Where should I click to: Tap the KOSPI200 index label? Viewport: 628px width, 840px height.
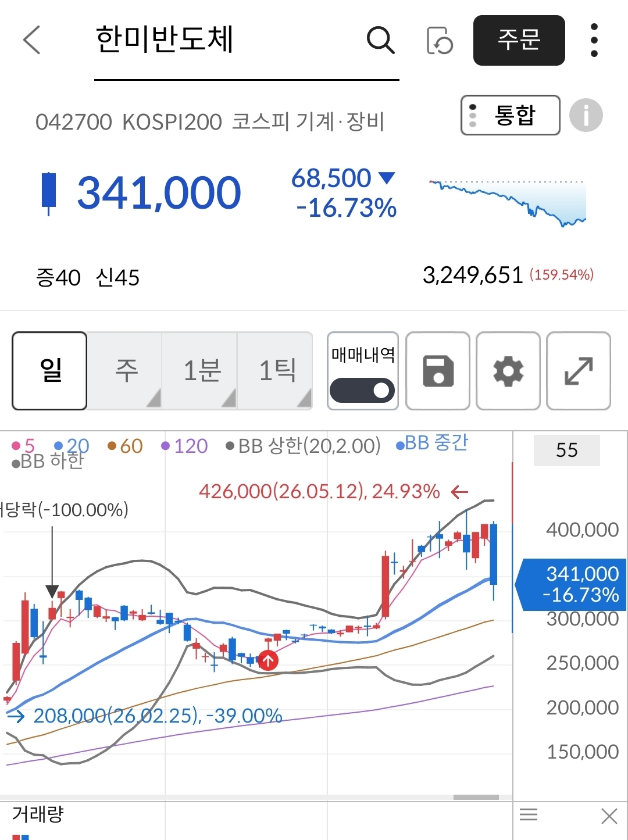[172, 122]
